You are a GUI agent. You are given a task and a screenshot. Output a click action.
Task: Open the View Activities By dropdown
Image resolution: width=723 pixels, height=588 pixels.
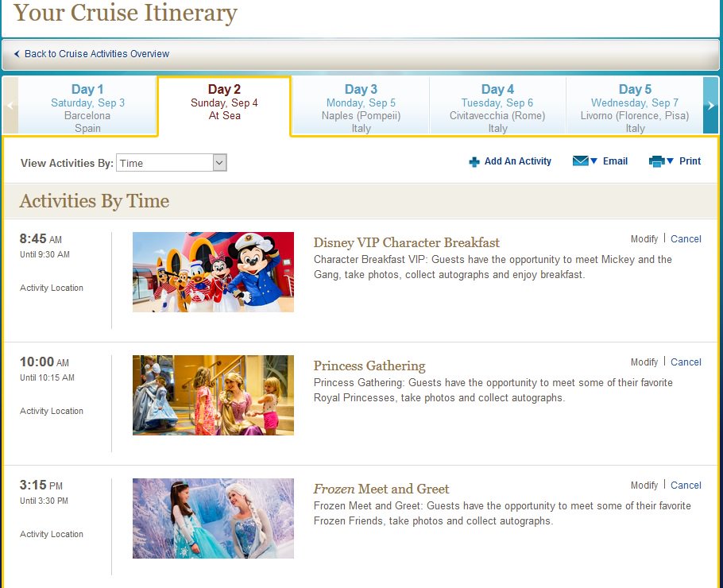pos(172,163)
